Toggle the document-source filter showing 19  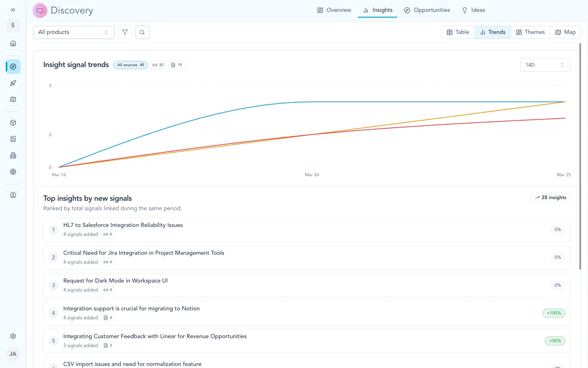pos(176,65)
